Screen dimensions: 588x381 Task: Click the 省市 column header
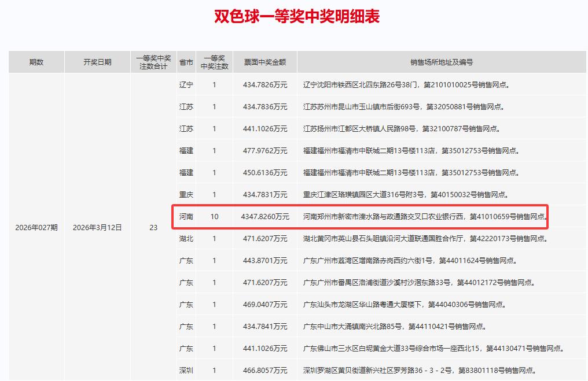click(186, 62)
